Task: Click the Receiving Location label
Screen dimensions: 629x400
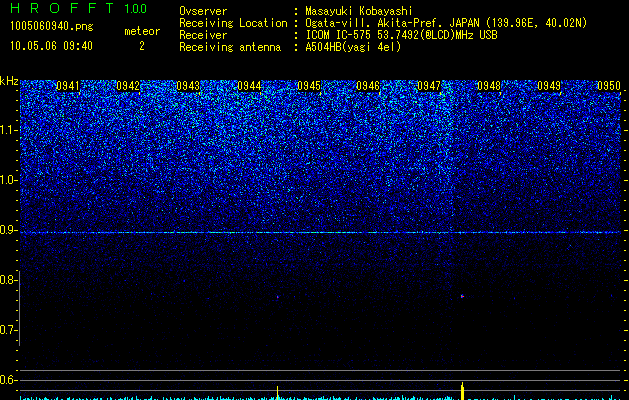Action: pos(233,23)
